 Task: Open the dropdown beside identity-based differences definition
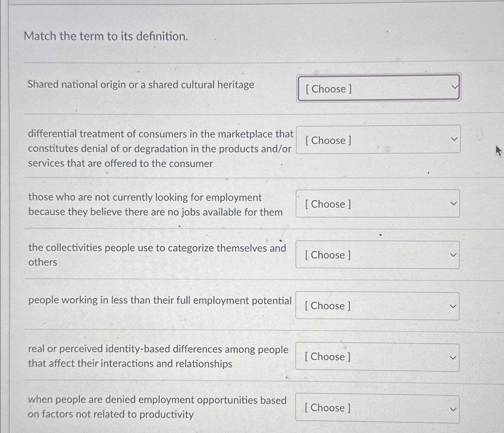point(377,357)
